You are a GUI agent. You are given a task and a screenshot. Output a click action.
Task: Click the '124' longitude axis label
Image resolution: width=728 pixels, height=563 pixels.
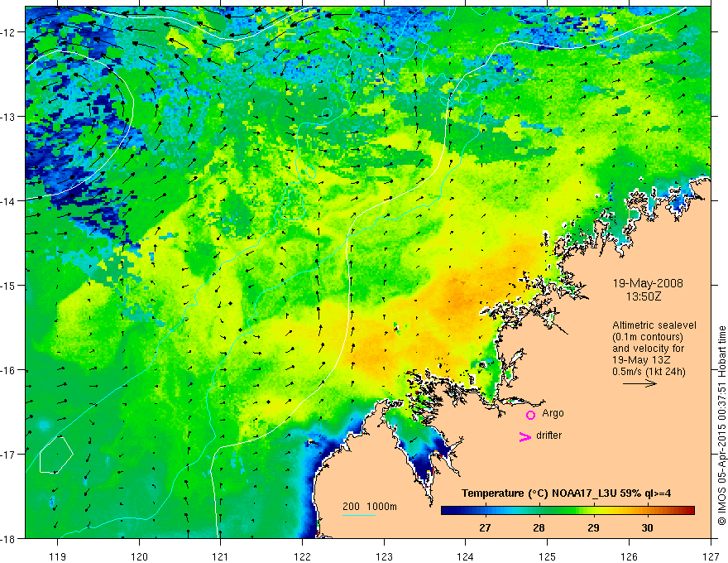[x=465, y=556]
